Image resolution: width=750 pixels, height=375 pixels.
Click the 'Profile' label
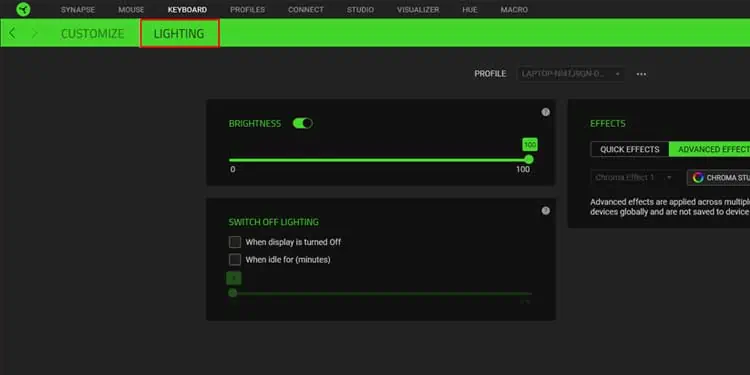tap(490, 74)
